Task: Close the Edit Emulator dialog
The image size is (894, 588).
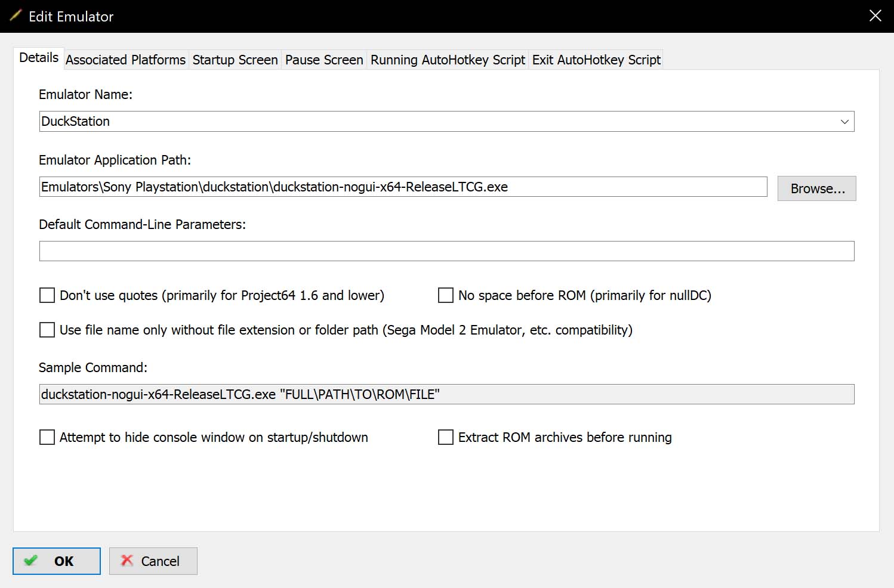Action: (875, 16)
